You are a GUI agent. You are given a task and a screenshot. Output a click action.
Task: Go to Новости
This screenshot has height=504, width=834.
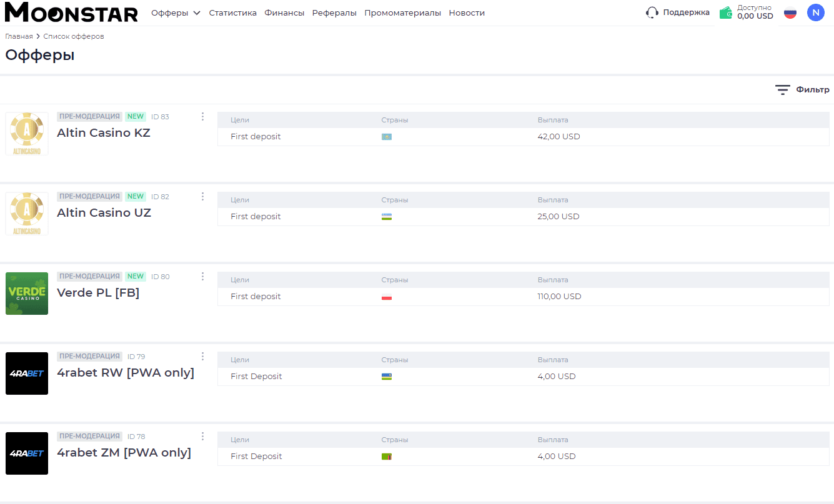[467, 12]
